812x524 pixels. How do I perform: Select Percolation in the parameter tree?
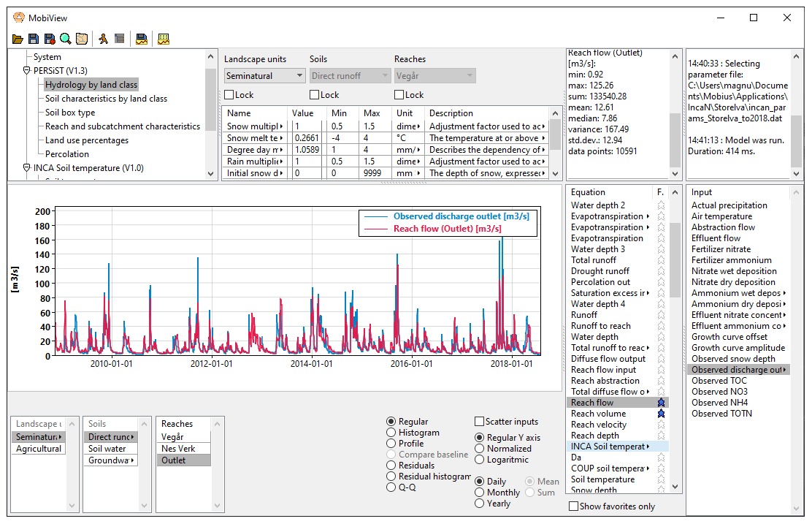[67, 154]
